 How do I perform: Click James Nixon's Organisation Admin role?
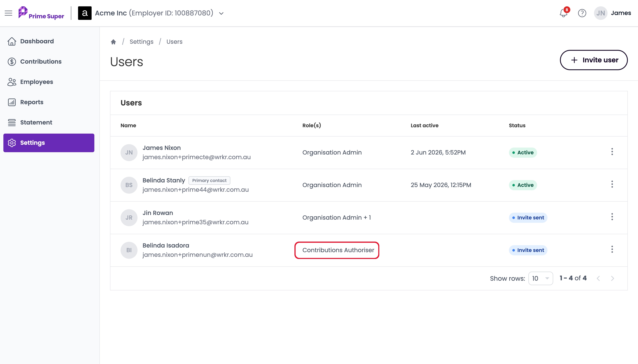point(332,152)
